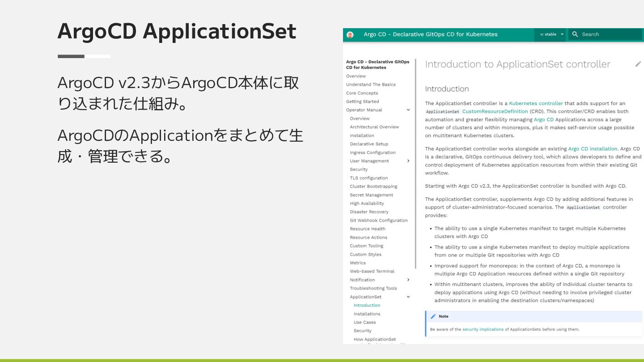Viewport: 644px width, 362px height.
Task: Open 'Ingress Configuration' sidebar item
Action: 373,152
